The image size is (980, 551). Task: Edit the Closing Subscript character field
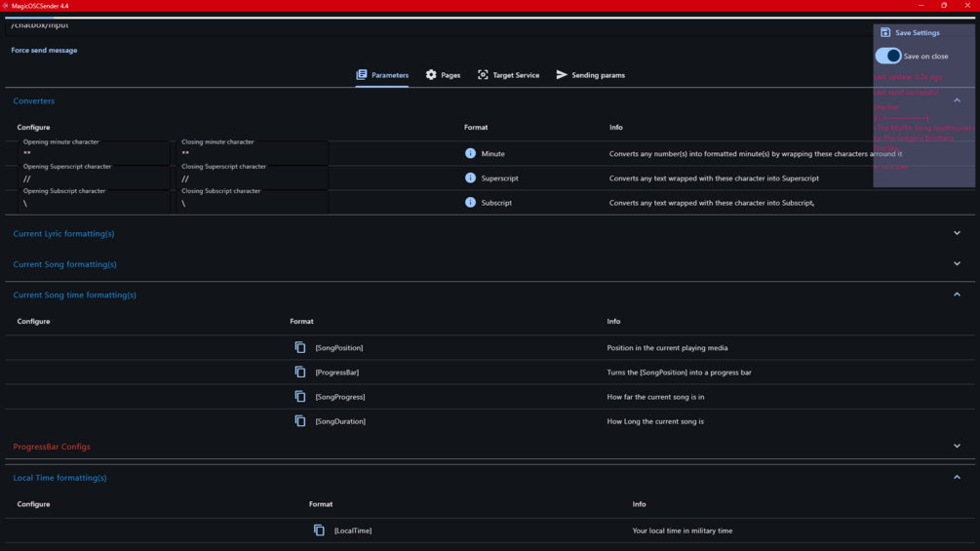[252, 202]
